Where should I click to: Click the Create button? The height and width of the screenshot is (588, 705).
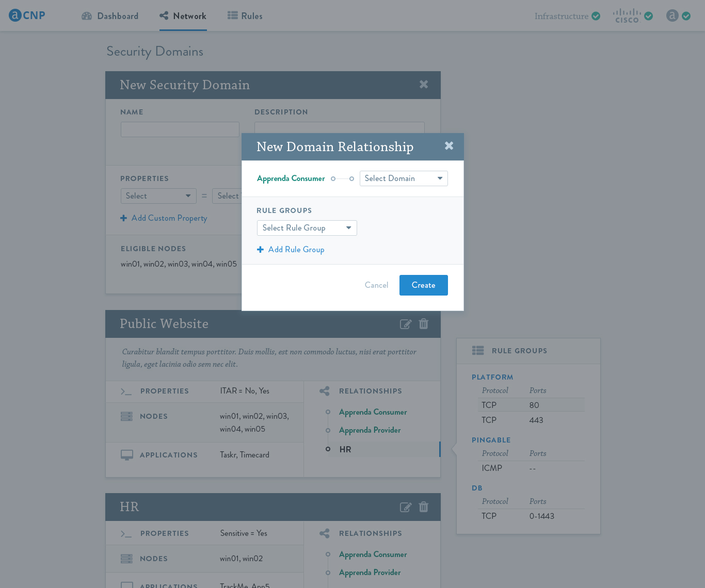[424, 285]
